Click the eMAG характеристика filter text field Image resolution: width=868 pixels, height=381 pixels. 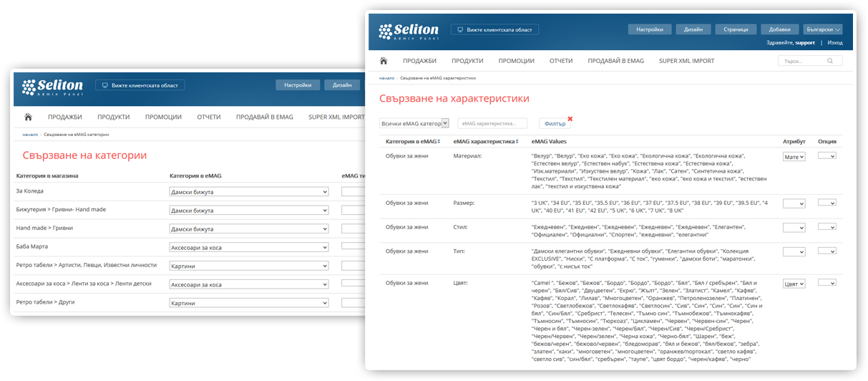click(x=492, y=124)
